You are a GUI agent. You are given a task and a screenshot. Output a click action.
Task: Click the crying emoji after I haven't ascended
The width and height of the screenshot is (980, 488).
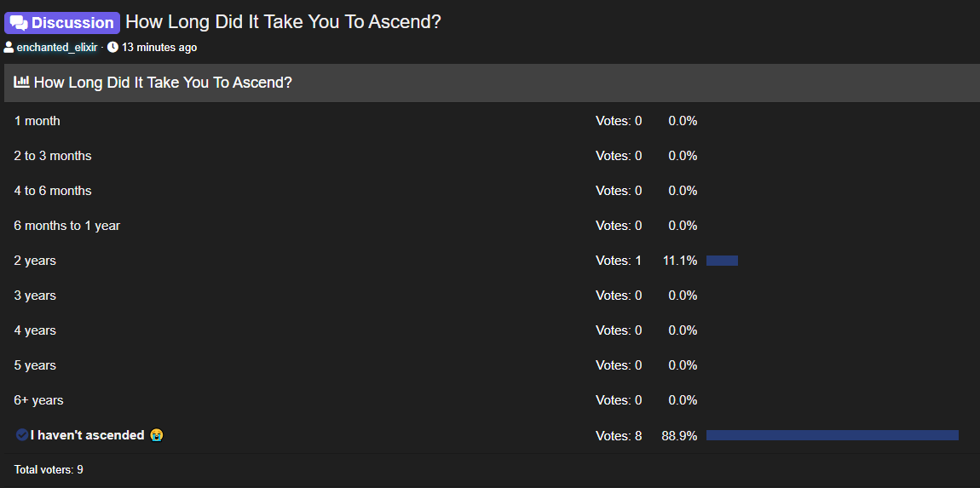click(x=157, y=435)
